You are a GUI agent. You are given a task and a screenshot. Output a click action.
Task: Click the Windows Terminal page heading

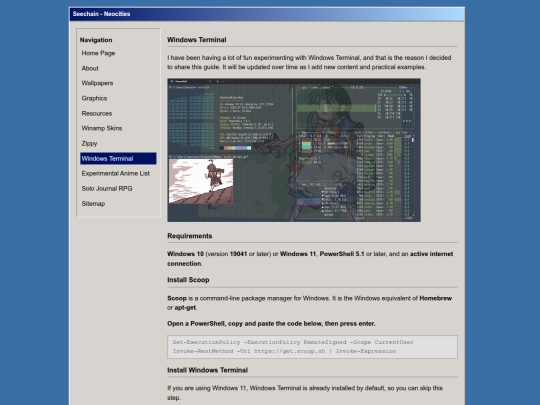pyautogui.click(x=197, y=40)
